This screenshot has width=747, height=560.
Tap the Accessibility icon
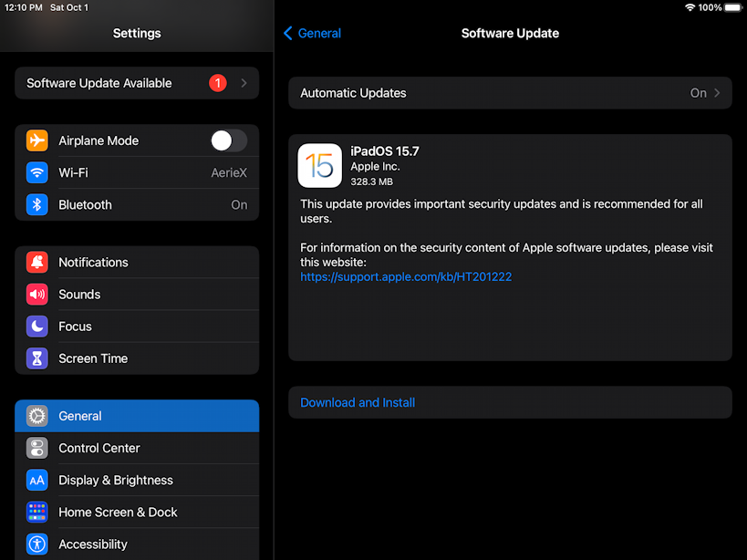pyautogui.click(x=37, y=544)
